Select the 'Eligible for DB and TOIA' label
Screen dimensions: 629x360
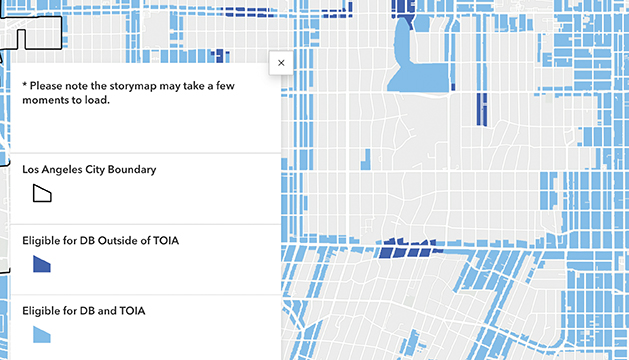[83, 311]
